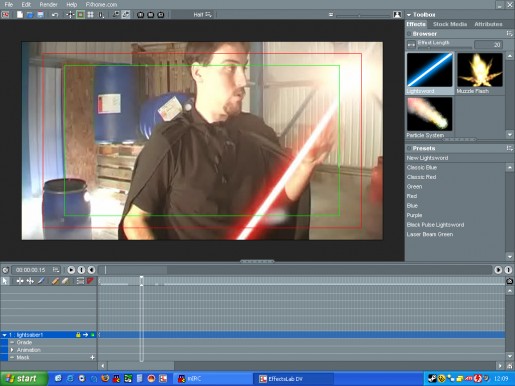Viewport: 515px width, 386px height.
Task: Add a mask with the plus icon
Action: [92, 357]
